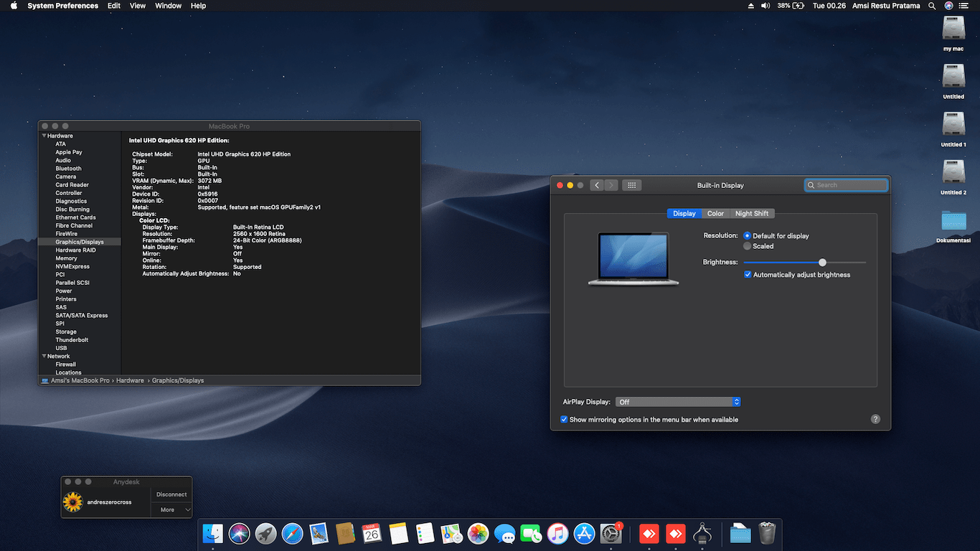The image size is (980, 551).
Task: Click the MacBook display thumbnail image
Action: pos(633,258)
